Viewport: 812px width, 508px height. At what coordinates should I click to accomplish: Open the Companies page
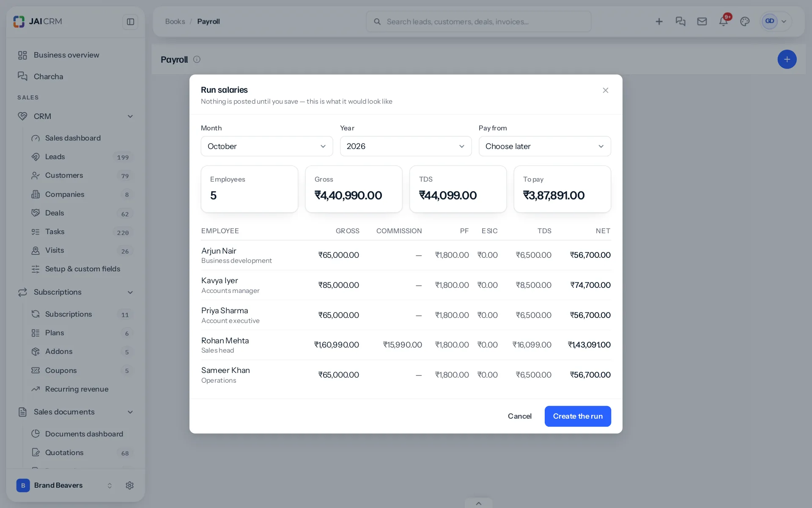[x=82, y=194]
